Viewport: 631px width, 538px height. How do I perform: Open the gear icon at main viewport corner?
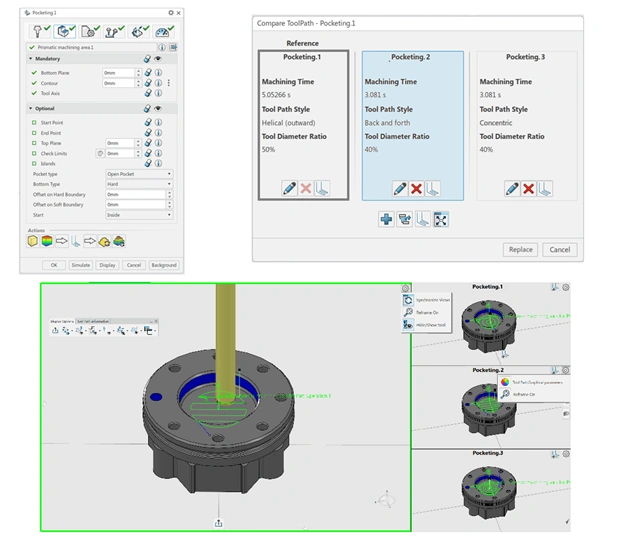tap(405, 288)
